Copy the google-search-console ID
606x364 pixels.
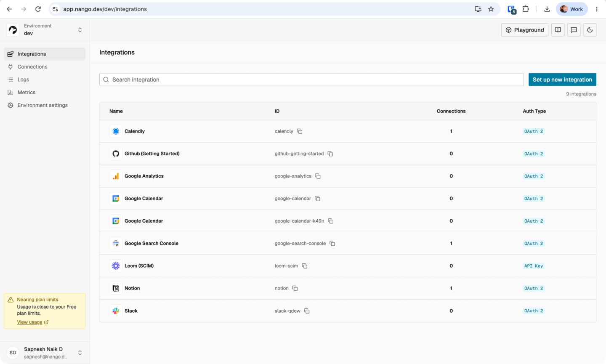tap(332, 243)
